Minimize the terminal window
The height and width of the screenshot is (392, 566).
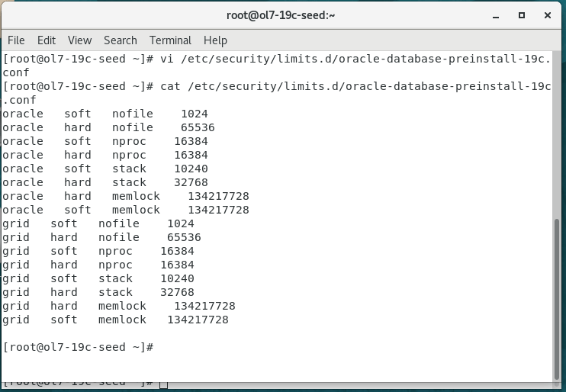[x=497, y=14]
